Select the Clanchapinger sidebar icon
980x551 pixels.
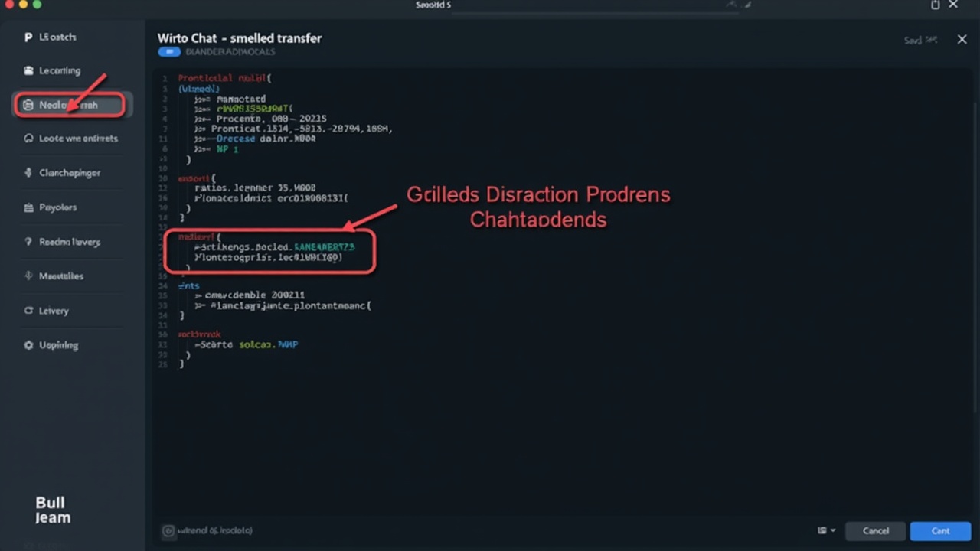[x=28, y=173]
